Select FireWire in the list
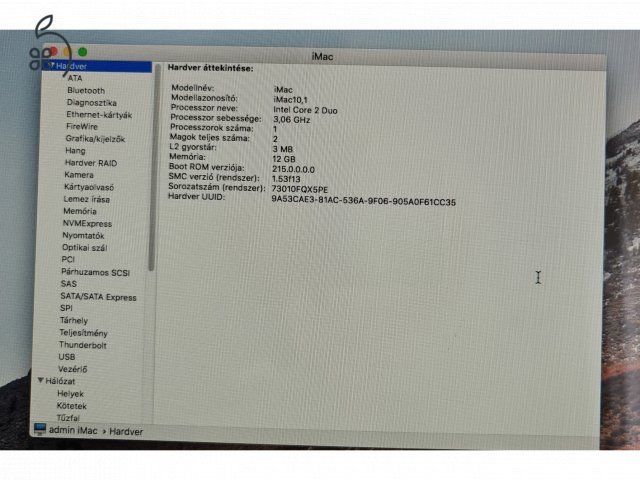Viewport: 640px width, 480px height. pyautogui.click(x=82, y=127)
